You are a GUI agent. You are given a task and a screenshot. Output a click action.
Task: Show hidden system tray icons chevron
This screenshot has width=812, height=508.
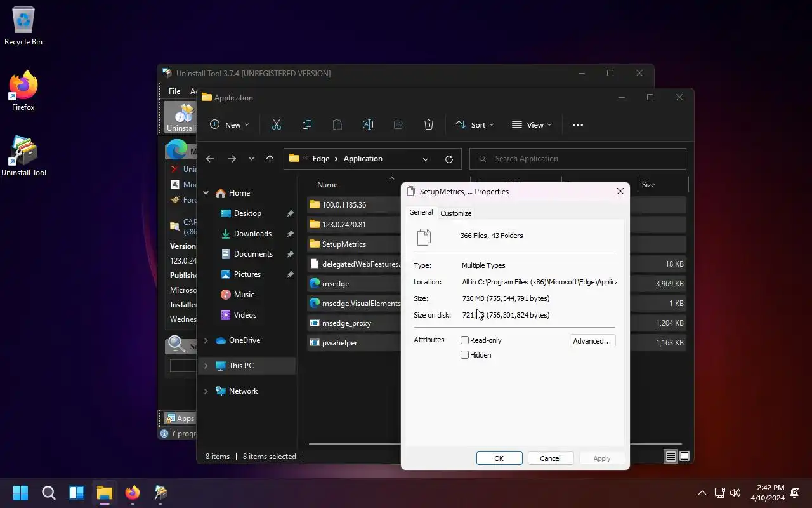[x=702, y=493]
